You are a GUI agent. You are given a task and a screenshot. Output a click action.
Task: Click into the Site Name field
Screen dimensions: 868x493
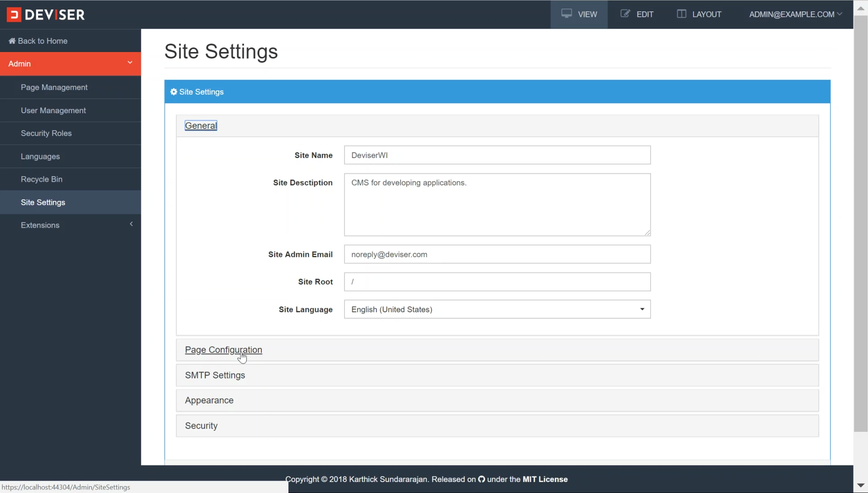coord(497,155)
